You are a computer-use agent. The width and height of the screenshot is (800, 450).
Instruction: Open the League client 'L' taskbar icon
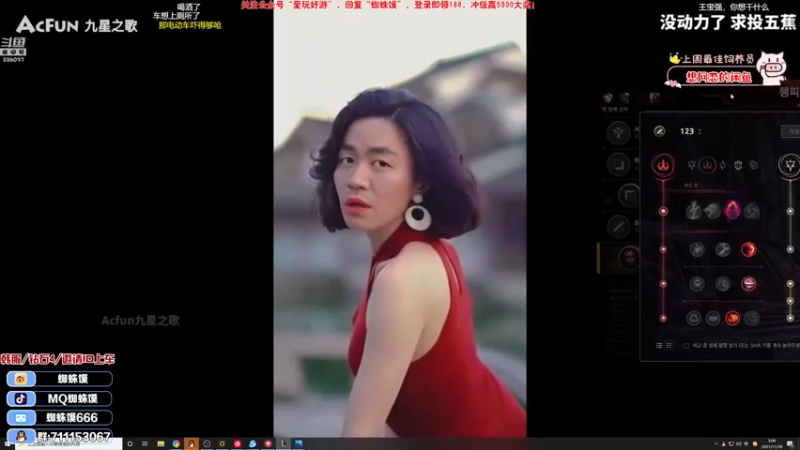(x=284, y=444)
